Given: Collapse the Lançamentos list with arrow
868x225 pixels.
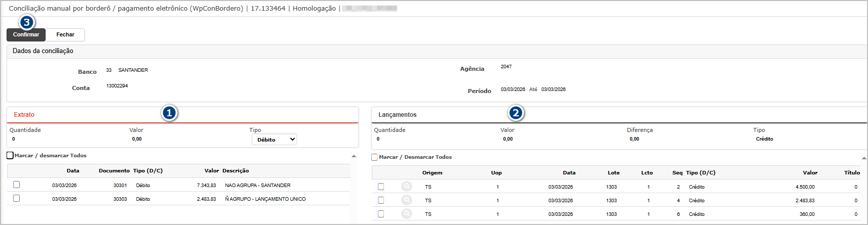Looking at the screenshot, I should pyautogui.click(x=864, y=158).
